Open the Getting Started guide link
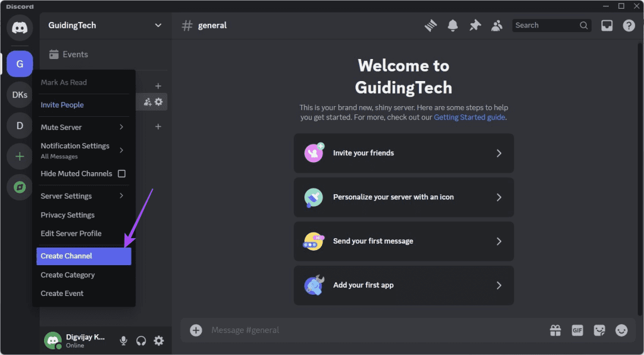 point(469,117)
